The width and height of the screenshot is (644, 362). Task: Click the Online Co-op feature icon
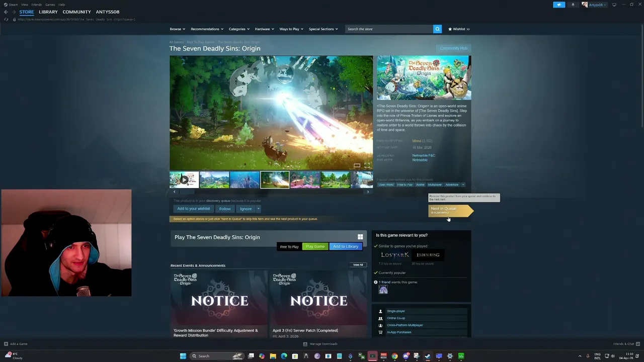coord(380,318)
